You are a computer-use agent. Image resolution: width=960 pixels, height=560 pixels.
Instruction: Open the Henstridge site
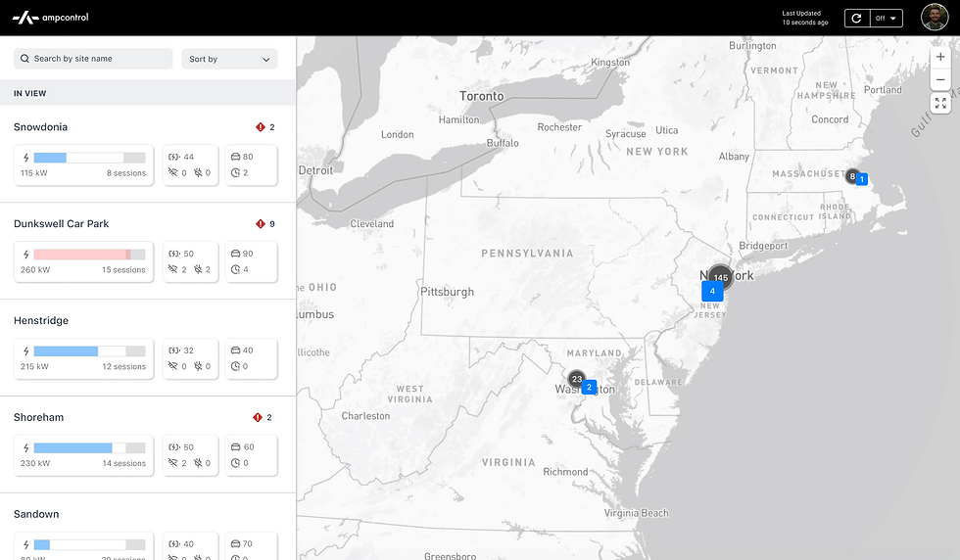coord(41,321)
